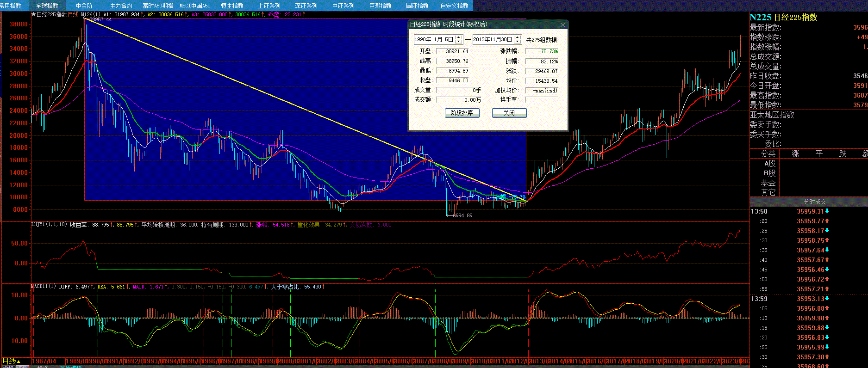868x368 pixels.
Task: Click the 月线 label in chart header
Action: 73,14
